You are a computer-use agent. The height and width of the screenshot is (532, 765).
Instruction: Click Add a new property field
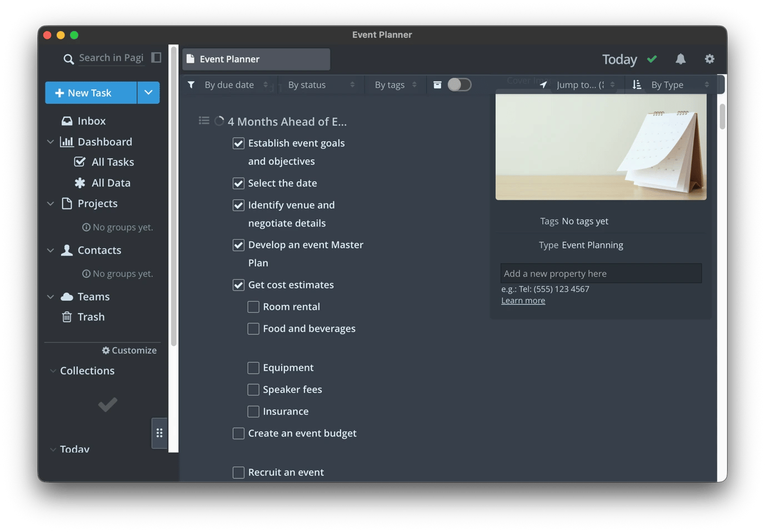pyautogui.click(x=601, y=273)
